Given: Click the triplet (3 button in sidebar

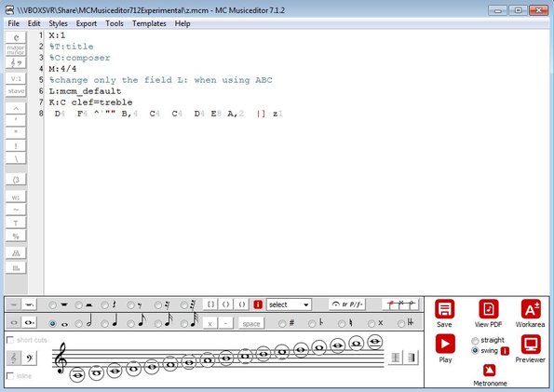Looking at the screenshot, I should [16, 180].
